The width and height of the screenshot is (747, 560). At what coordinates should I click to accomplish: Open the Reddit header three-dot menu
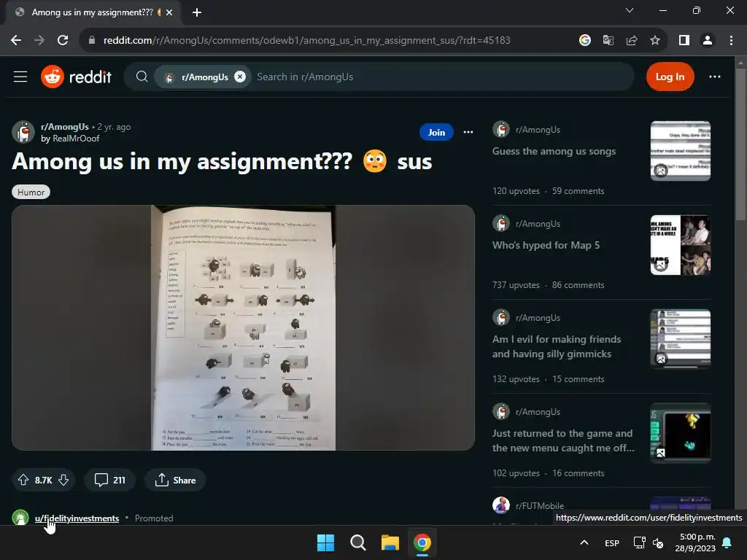pos(715,77)
